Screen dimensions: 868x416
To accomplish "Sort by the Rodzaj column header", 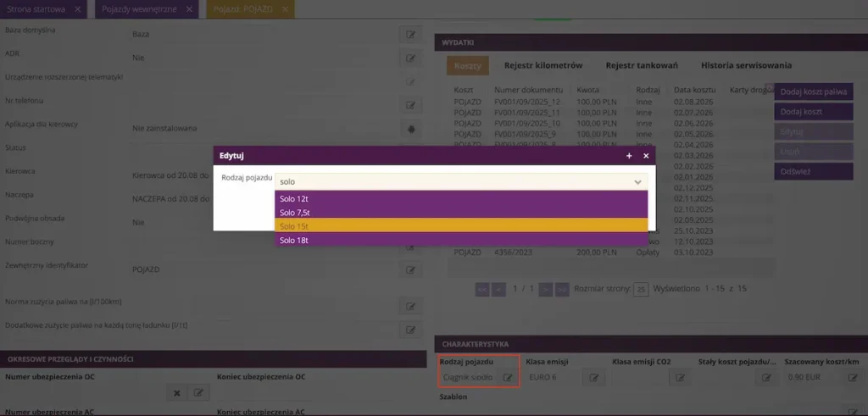I will coord(647,90).
